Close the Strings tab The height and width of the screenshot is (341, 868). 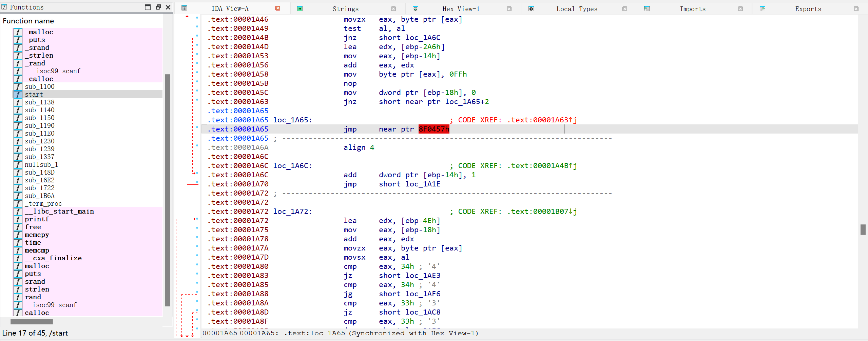coord(393,9)
